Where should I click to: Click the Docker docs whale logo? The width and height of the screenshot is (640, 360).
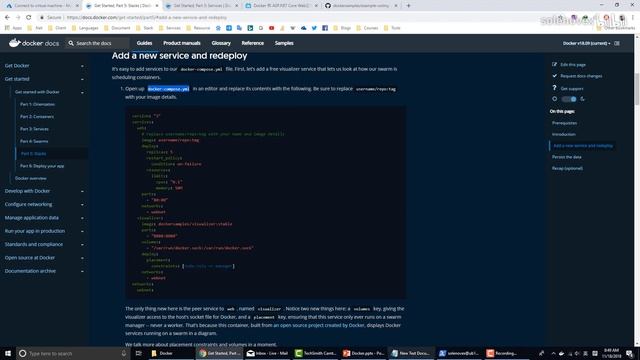tap(15, 43)
